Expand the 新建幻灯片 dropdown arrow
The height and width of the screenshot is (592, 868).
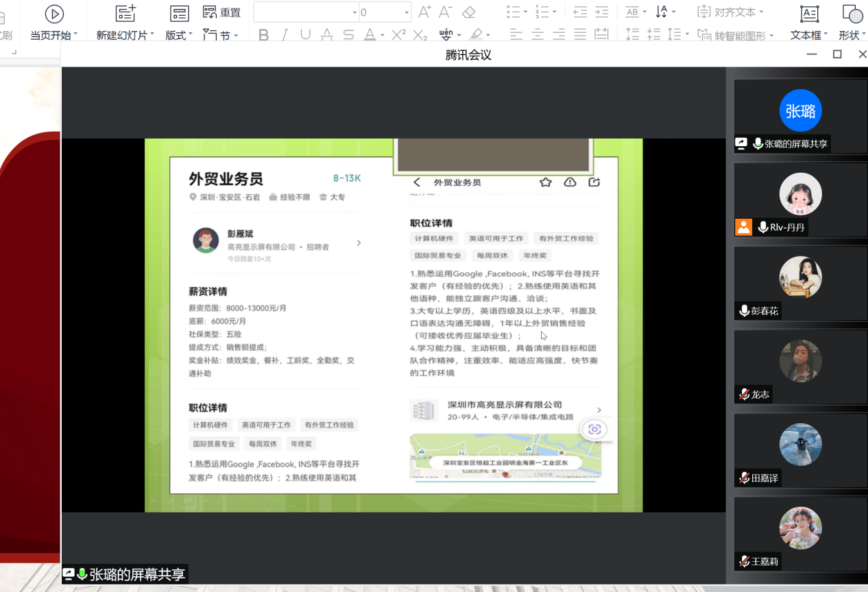(152, 35)
